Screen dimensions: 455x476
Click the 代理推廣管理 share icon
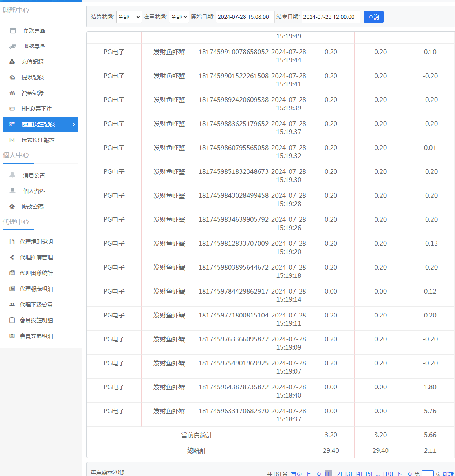12,257
